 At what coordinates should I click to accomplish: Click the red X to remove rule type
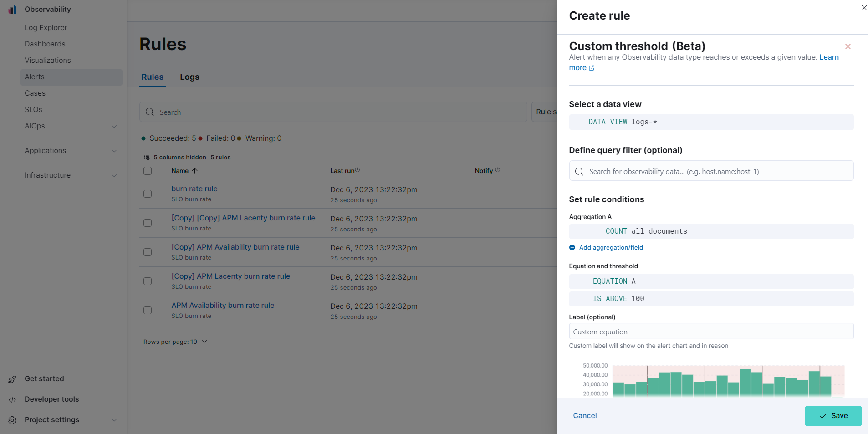coord(848,46)
